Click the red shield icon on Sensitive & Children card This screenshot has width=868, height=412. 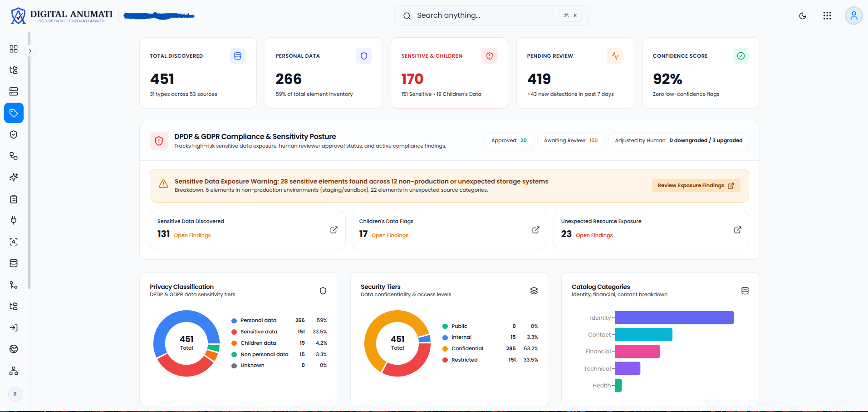[489, 56]
